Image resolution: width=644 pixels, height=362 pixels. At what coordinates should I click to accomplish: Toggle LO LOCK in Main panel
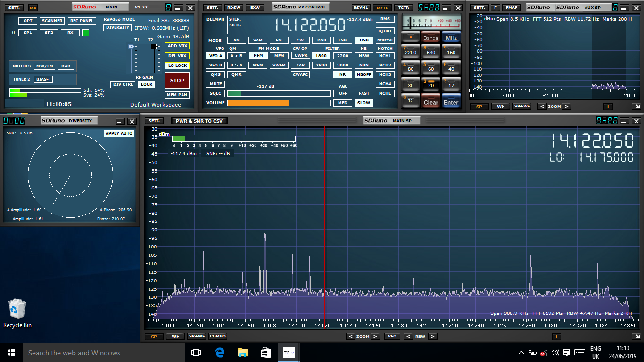coord(177,66)
